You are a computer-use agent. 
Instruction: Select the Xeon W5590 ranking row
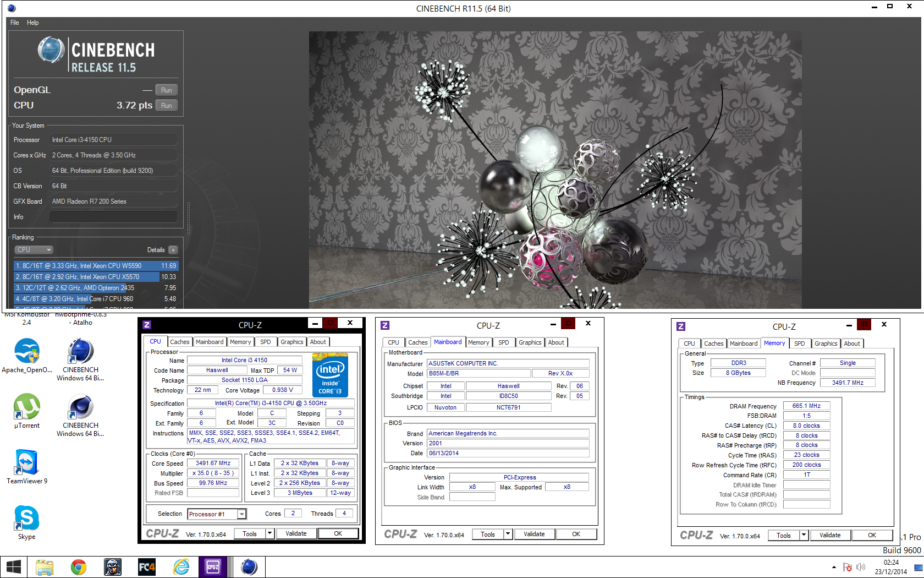click(x=96, y=266)
